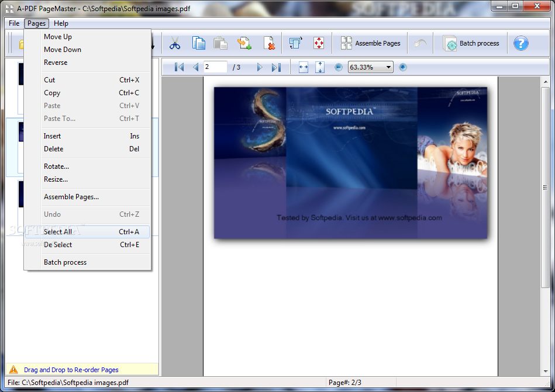
Task: Choose Assemble Pages... in the menu
Action: pos(87,197)
